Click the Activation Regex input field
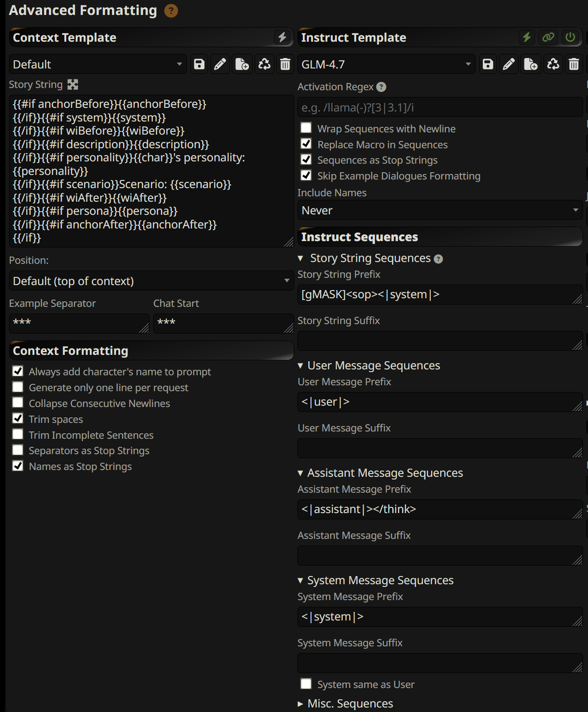 coord(440,107)
